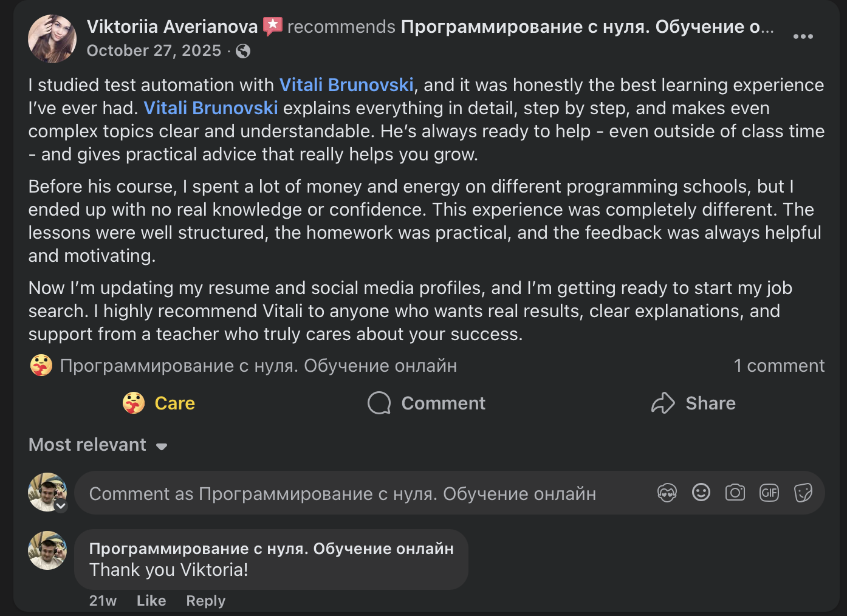Image resolution: width=847 pixels, height=616 pixels.
Task: Open the 'Most relevant' sort dropdown
Action: point(97,445)
